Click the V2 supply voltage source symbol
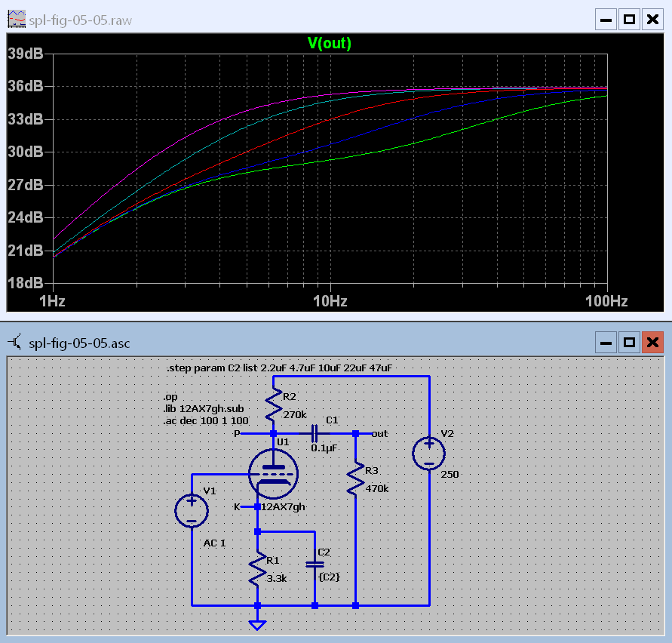Viewport: 672px width, 643px height. (x=429, y=453)
